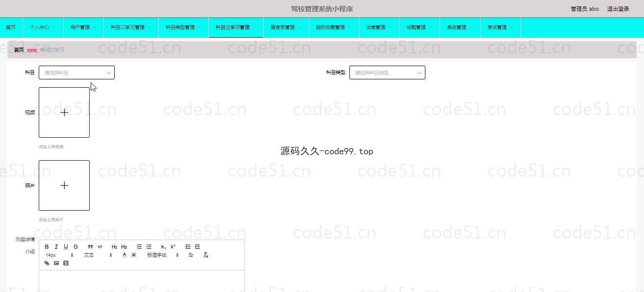Toggle italic formatting in the editor
This screenshot has width=644, height=292.
click(56, 246)
